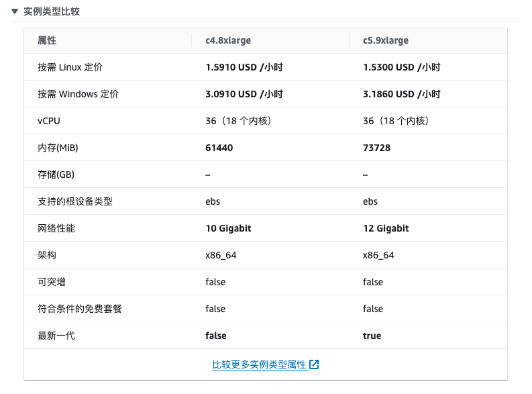The width and height of the screenshot is (532, 394).
Task: Click the bold false value in 最新一代 row
Action: pos(215,336)
